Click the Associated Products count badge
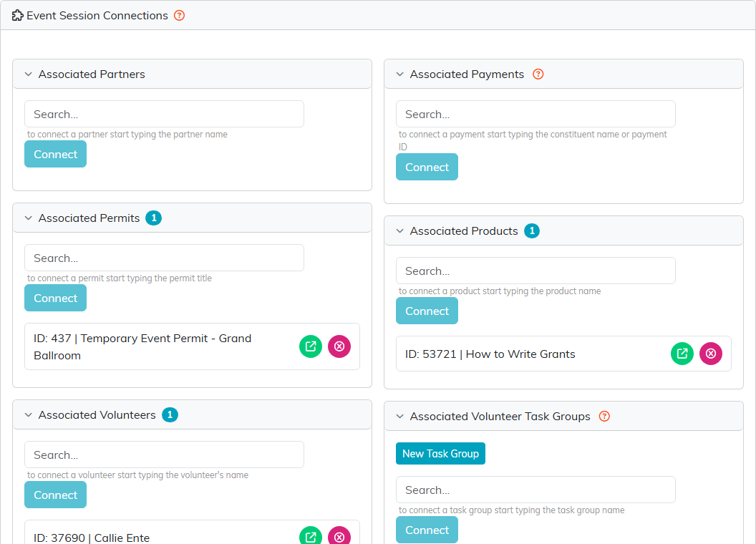Screen dimensions: 756x544 pos(532,231)
